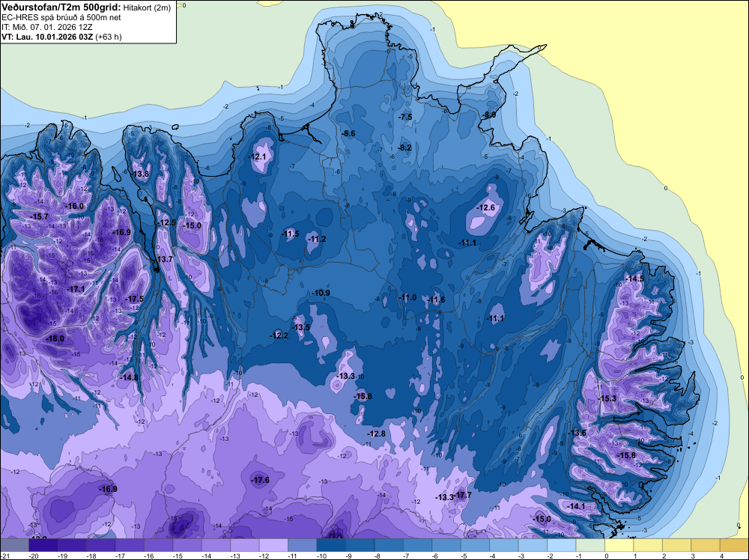Click the -12.5 temperature value
Screen dimensions: 749x560
point(167,222)
